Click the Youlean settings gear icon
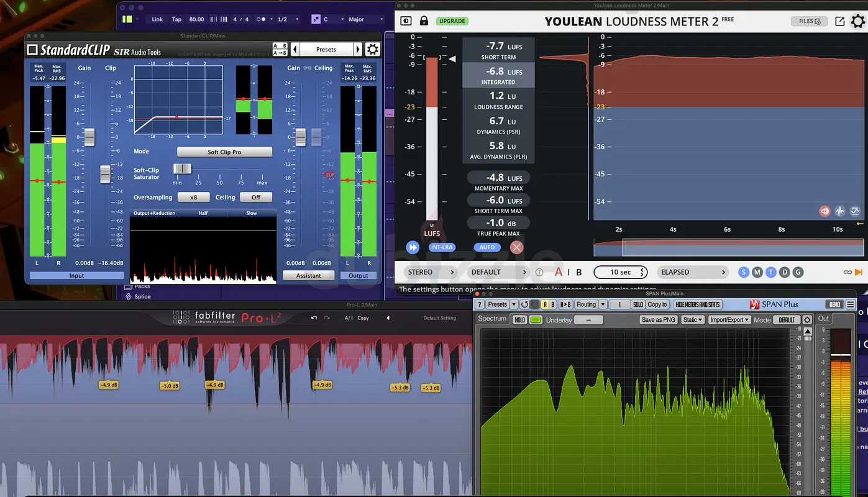The height and width of the screenshot is (497, 868). click(857, 21)
